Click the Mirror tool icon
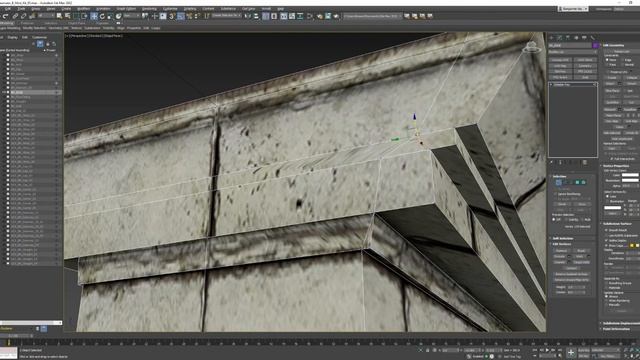The height and width of the screenshot is (360, 640). coord(247,16)
